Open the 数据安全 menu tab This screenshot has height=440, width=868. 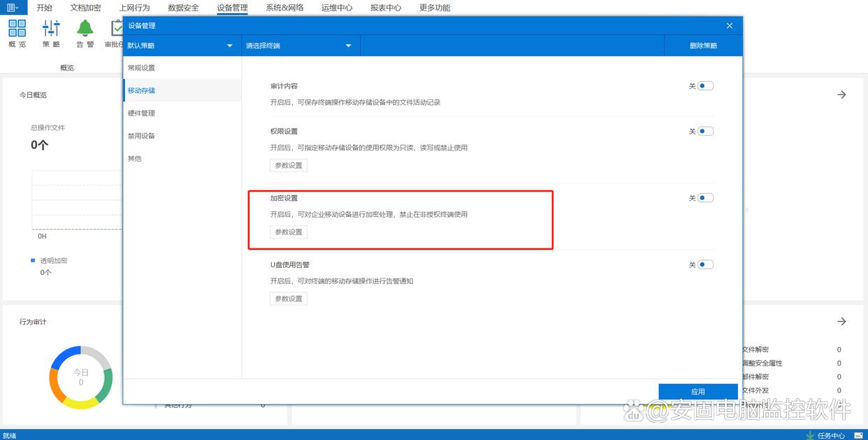pyautogui.click(x=183, y=8)
